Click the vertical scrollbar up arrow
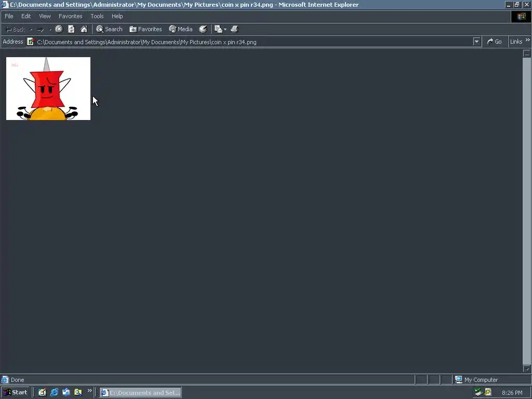The image size is (532, 399). pos(527,54)
